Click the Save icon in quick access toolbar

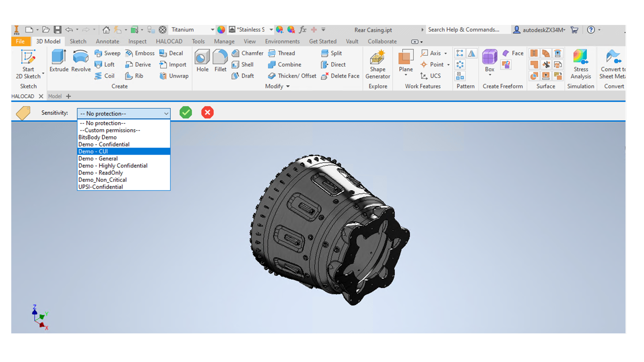[x=58, y=30]
